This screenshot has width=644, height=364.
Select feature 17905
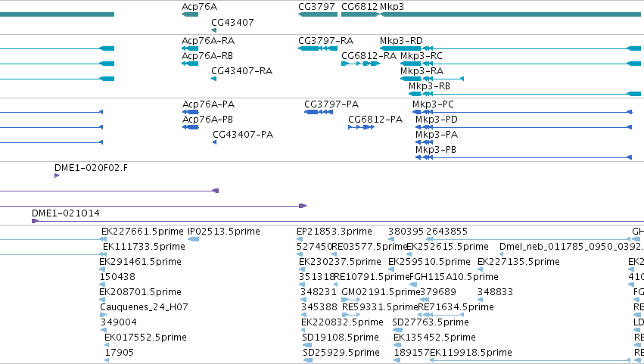click(x=107, y=360)
